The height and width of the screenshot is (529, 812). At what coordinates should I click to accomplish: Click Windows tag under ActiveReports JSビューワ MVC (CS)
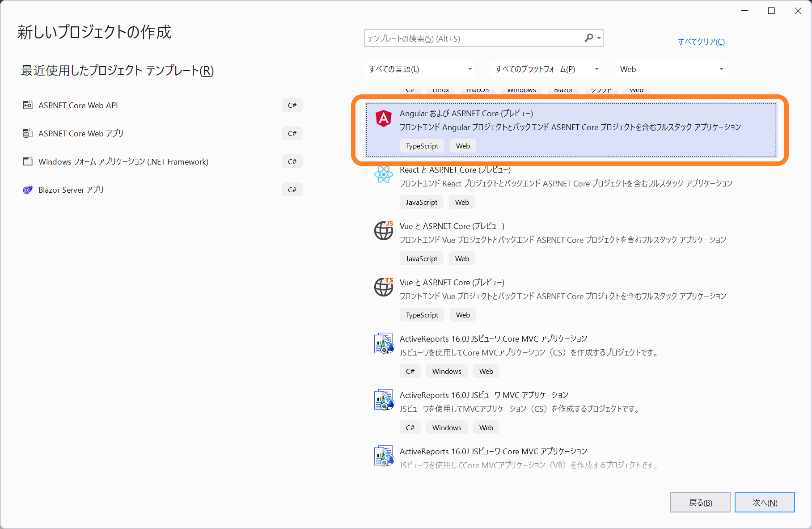pyautogui.click(x=447, y=427)
